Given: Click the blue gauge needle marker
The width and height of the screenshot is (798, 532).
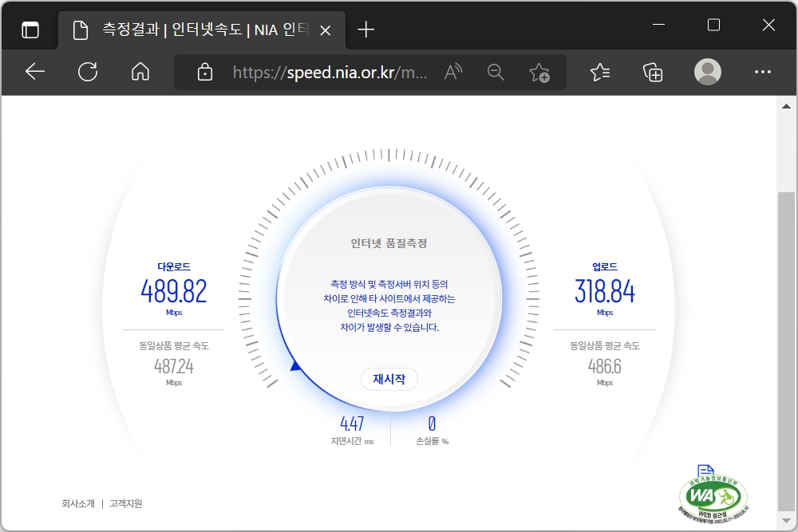Looking at the screenshot, I should [295, 365].
